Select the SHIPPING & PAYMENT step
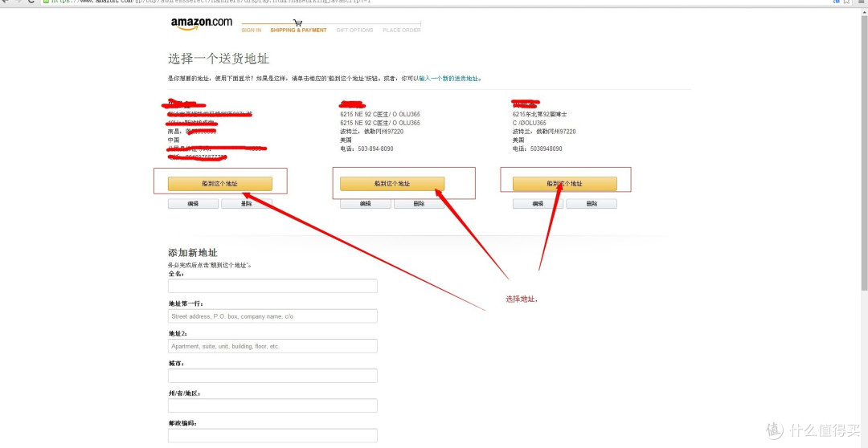Image resolution: width=868 pixels, height=448 pixels. [x=298, y=31]
